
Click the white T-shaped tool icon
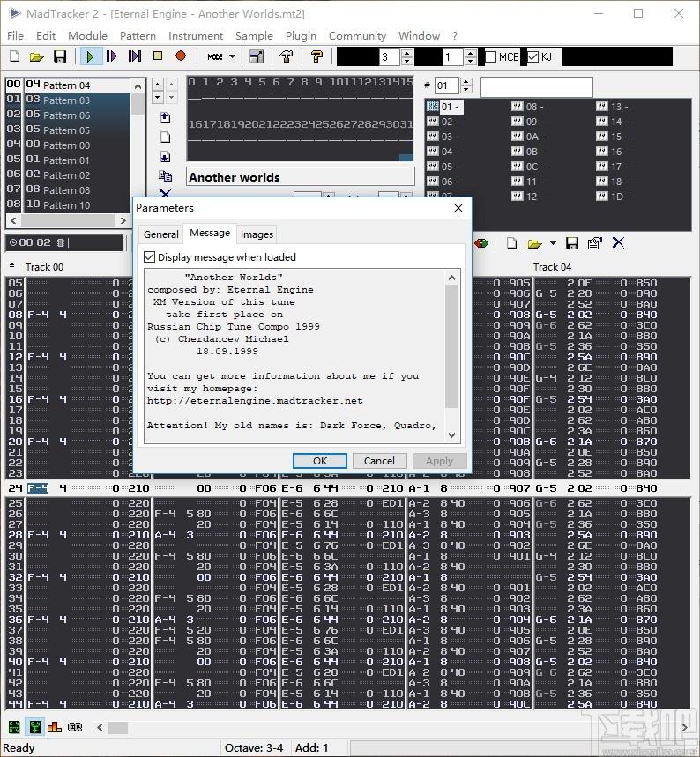point(286,57)
